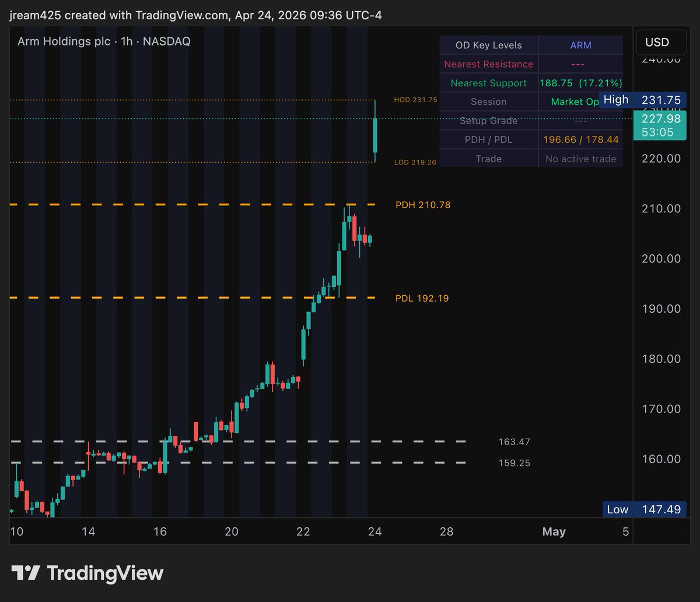Screen dimensions: 700x602
Task: Click the 163.47 level label
Action: [514, 442]
